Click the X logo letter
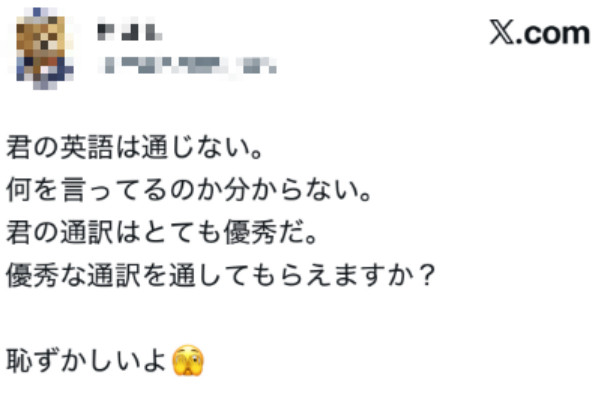 [501, 33]
